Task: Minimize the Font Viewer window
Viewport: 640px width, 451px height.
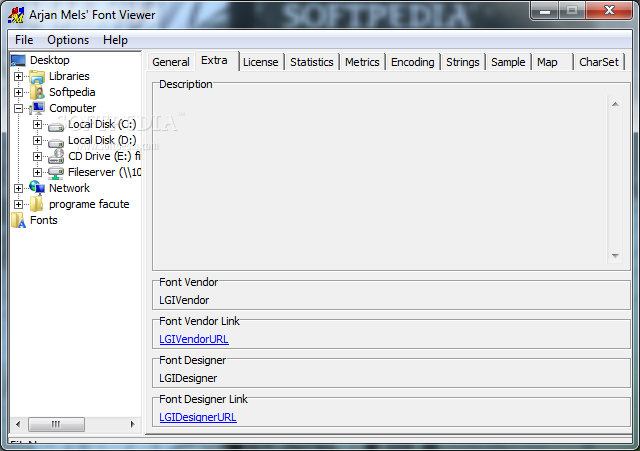Action: [x=544, y=10]
